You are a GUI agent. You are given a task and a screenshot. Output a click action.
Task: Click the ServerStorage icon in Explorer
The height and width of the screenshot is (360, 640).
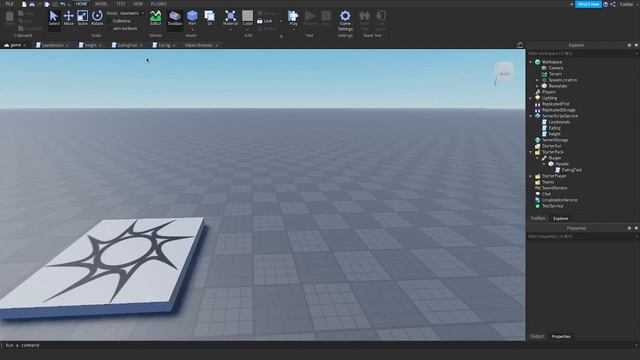pyautogui.click(x=538, y=140)
